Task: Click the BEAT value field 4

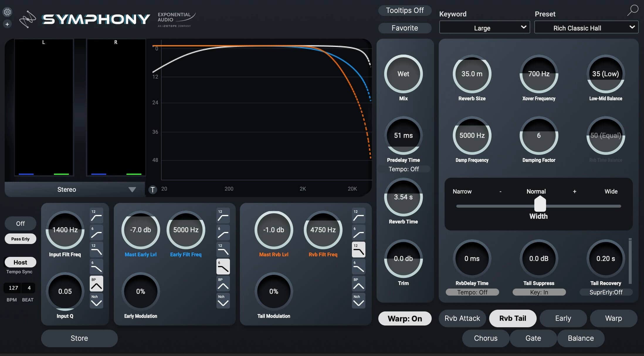Action: pyautogui.click(x=29, y=288)
